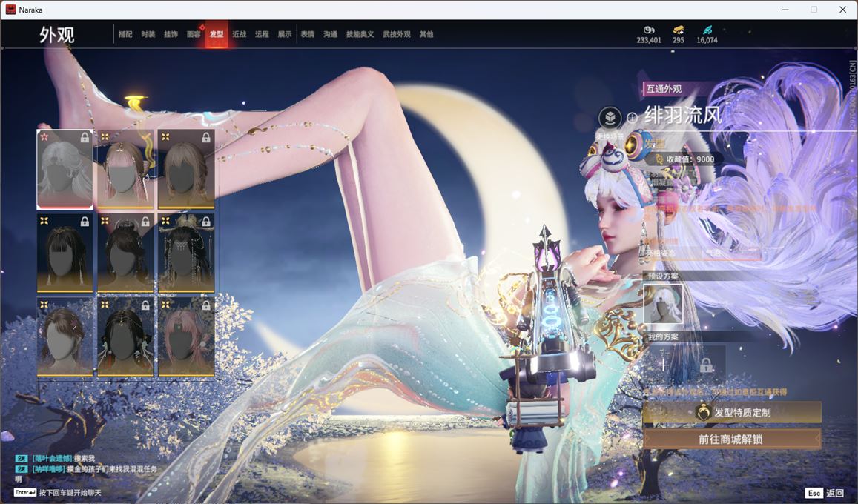This screenshot has width=858, height=504.
Task: Click the 更换场景 scene-change cube icon
Action: pyautogui.click(x=610, y=118)
